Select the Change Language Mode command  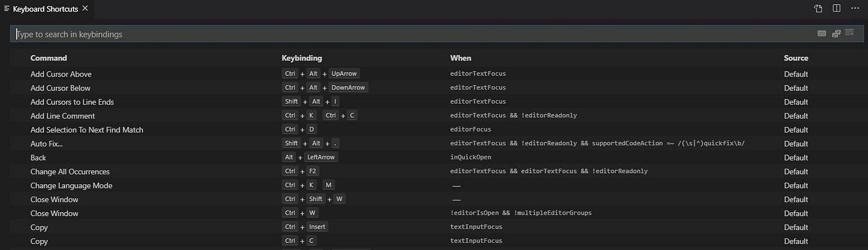71,185
